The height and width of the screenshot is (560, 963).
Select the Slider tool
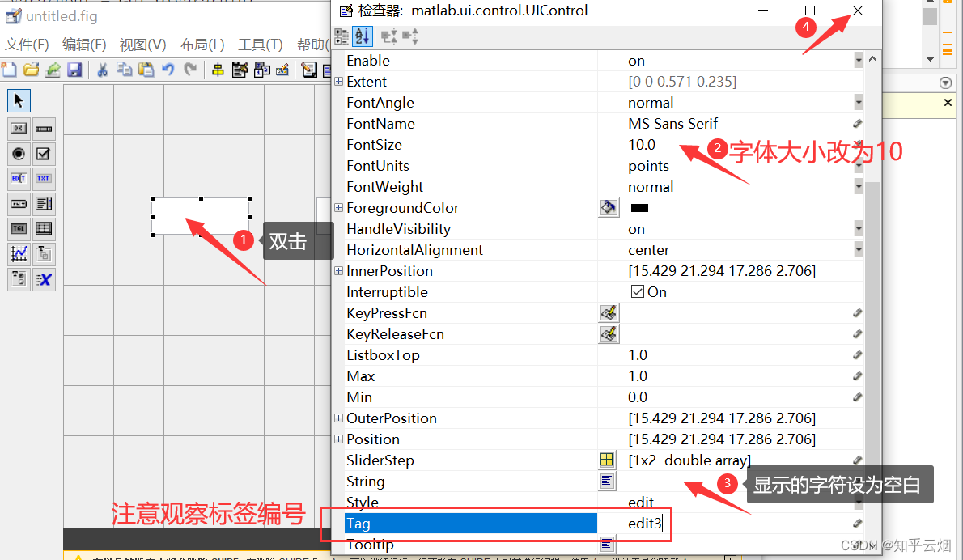43,128
